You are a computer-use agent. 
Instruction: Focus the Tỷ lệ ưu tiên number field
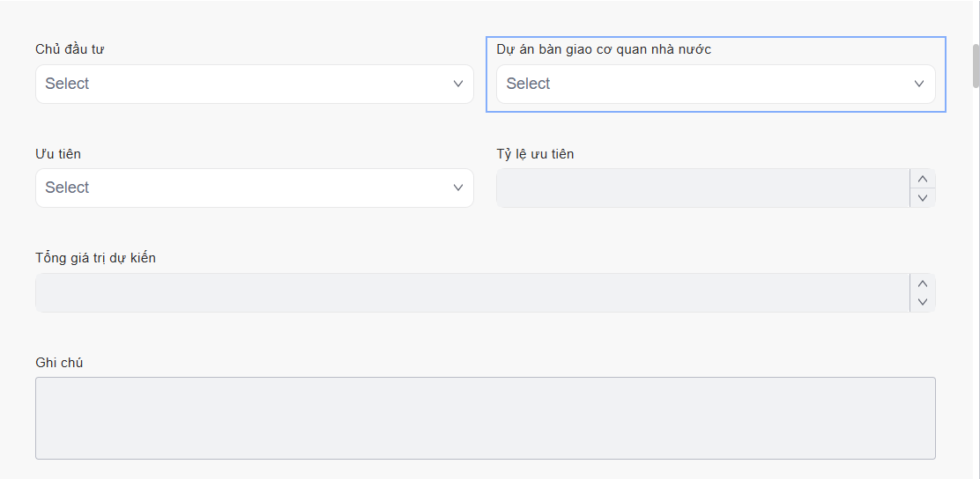[702, 188]
